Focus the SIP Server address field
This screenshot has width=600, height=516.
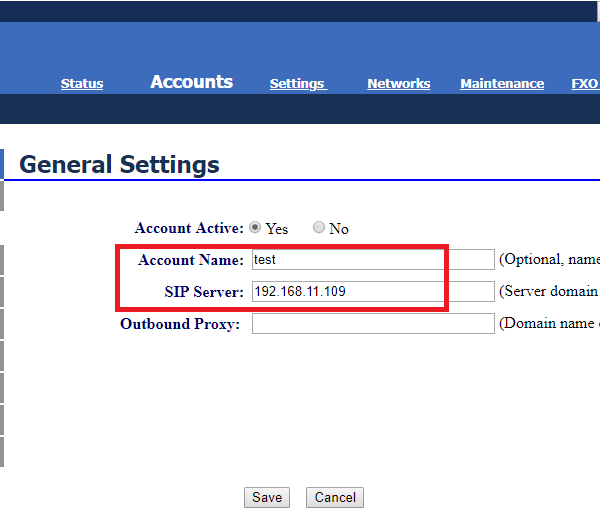(372, 292)
